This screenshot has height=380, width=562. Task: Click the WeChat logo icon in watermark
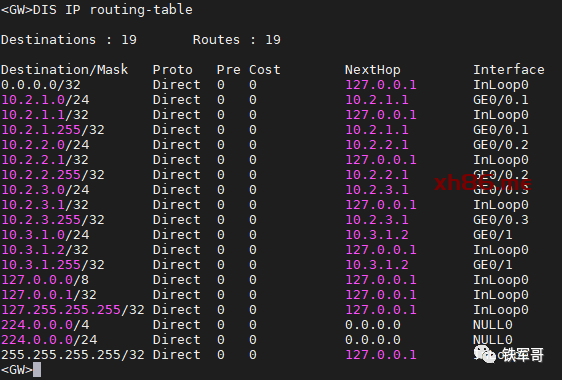point(485,354)
